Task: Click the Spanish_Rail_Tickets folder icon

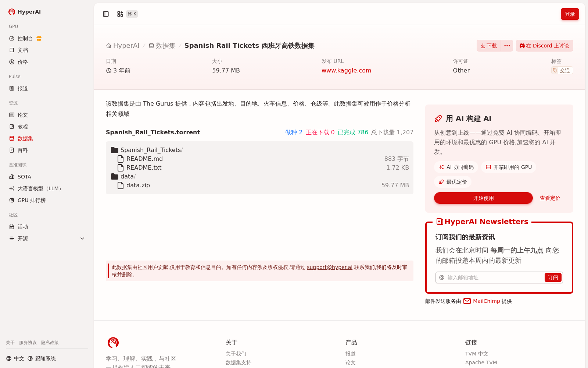Action: [x=115, y=150]
